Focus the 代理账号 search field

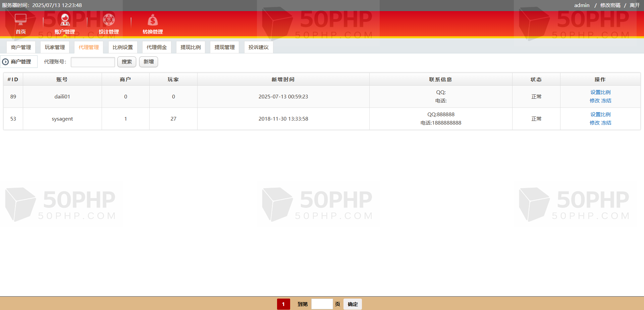93,62
